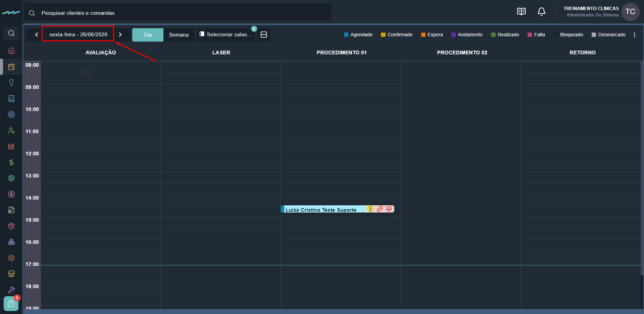
Task: Open the green dollar sign sidebar icon
Action: [11, 162]
